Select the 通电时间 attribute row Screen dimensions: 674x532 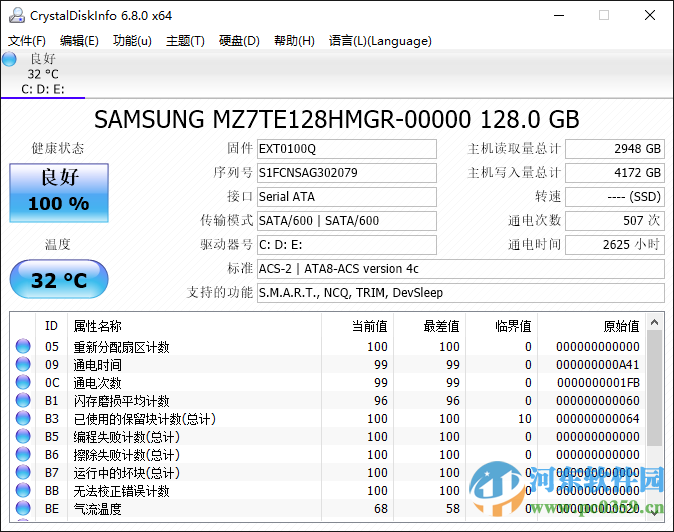coord(328,364)
